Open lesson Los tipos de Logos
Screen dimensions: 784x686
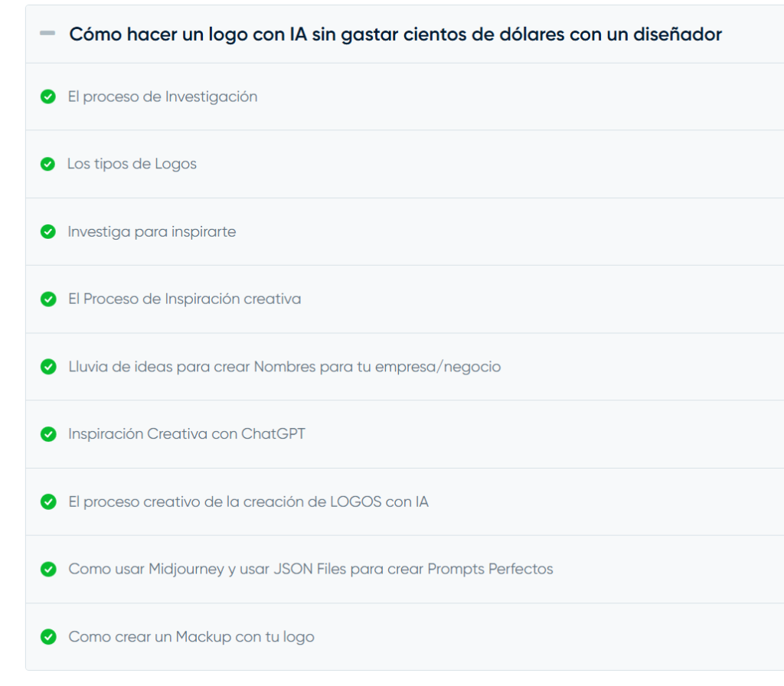[x=132, y=165]
